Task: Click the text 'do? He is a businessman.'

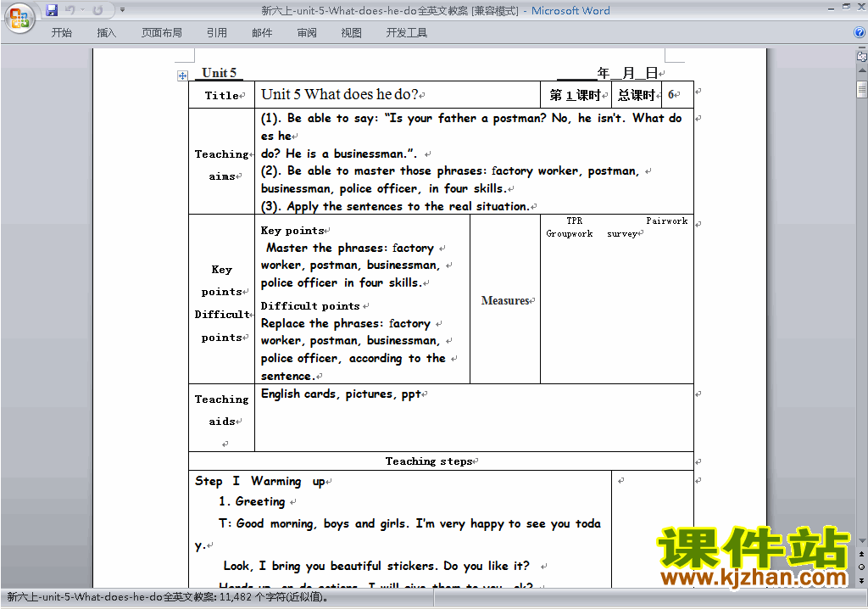Action: point(338,154)
